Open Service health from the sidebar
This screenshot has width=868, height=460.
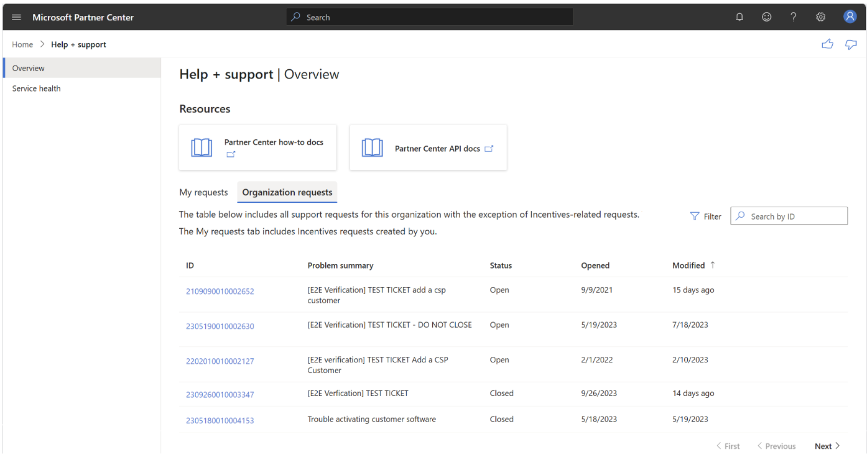coord(36,88)
